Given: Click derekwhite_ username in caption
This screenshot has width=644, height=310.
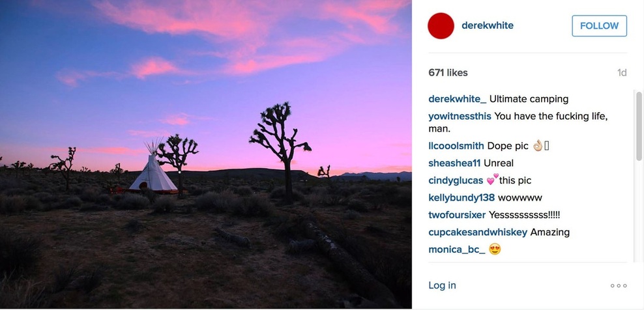Looking at the screenshot, I should [458, 99].
